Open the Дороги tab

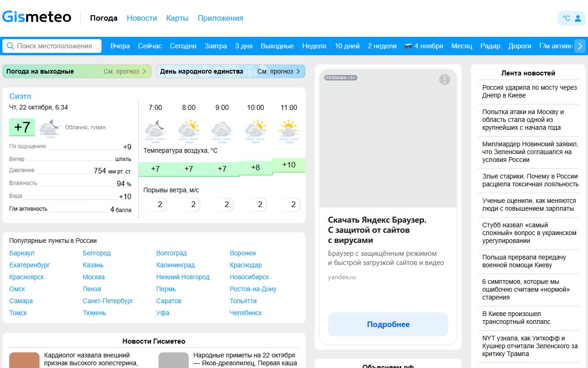[520, 46]
